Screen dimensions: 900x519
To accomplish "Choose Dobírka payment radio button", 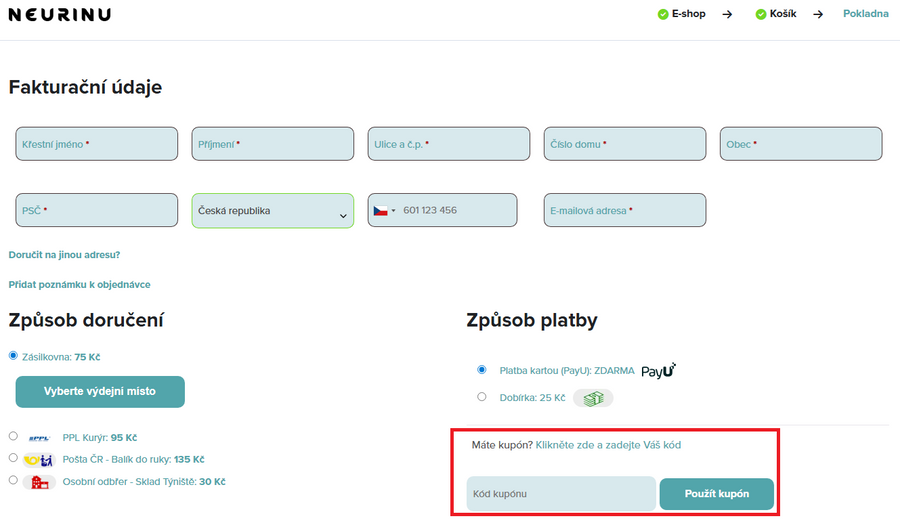I will pyautogui.click(x=482, y=397).
